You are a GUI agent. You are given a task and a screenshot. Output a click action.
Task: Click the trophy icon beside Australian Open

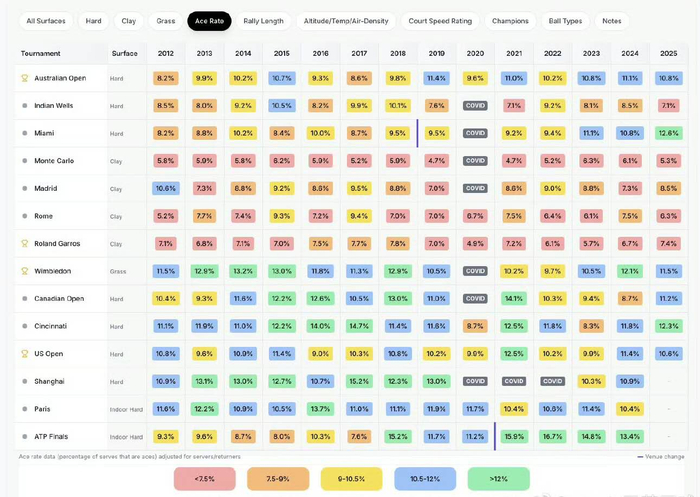pos(25,78)
